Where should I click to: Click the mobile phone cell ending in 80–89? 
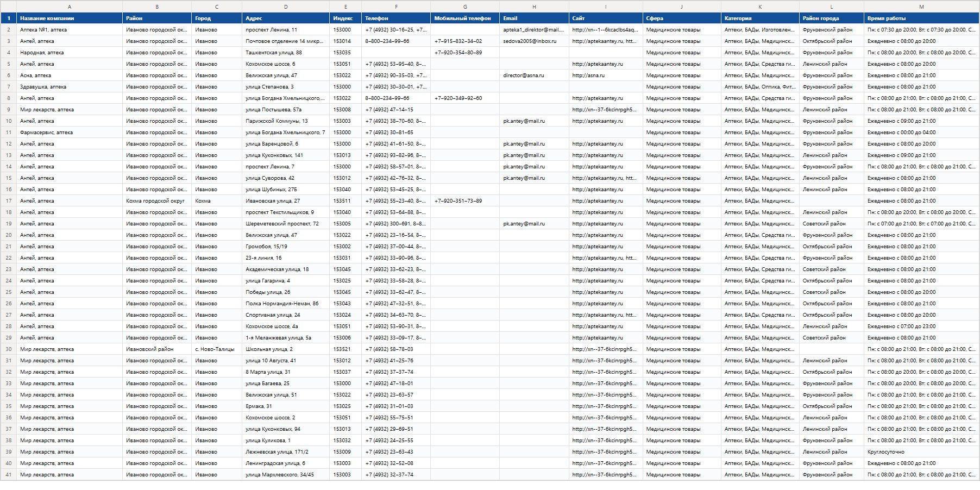pyautogui.click(x=465, y=53)
